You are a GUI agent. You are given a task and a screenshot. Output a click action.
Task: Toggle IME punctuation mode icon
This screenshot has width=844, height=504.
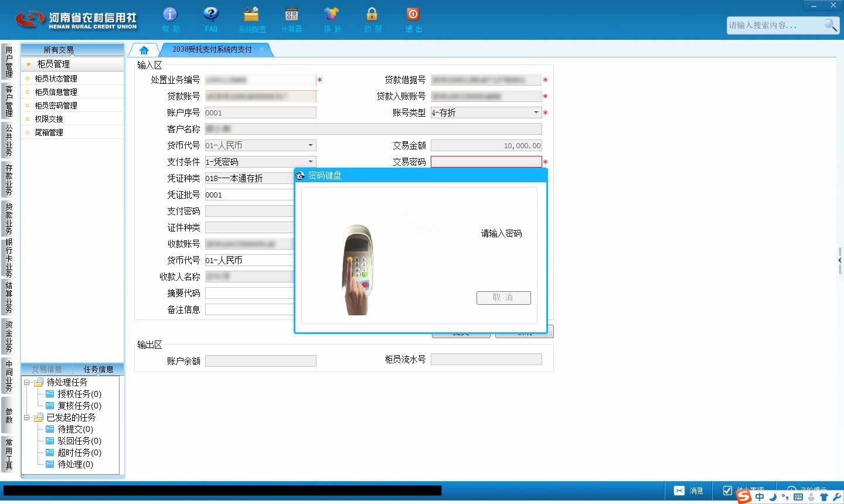pos(785,498)
